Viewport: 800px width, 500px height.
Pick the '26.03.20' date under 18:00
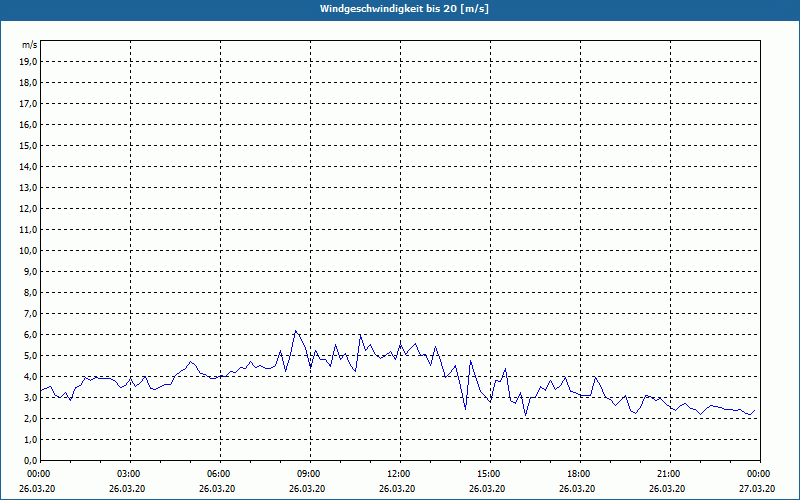577,489
